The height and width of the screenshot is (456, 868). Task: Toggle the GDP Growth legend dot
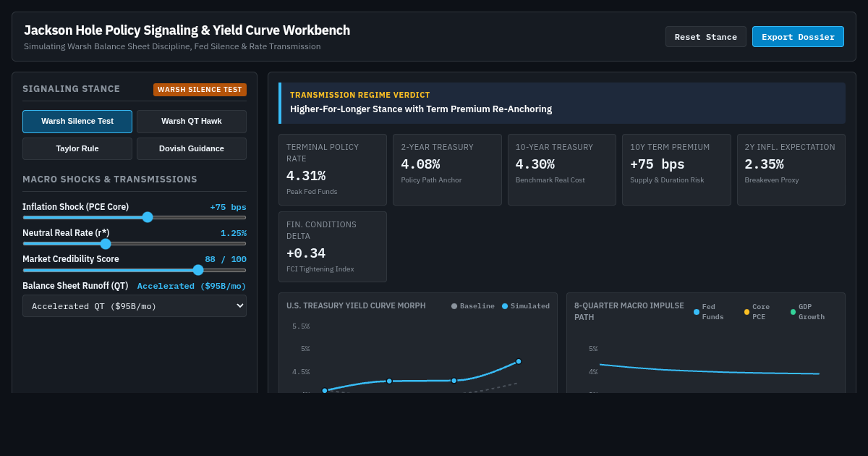[x=793, y=312]
